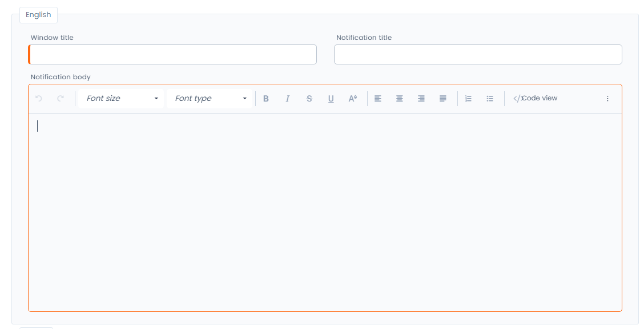The width and height of the screenshot is (644, 329).
Task: Select the English language tab
Action: pos(38,15)
